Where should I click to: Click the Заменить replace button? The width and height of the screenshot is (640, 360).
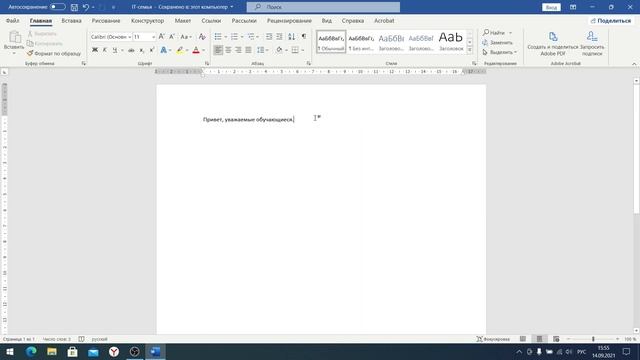click(x=497, y=42)
